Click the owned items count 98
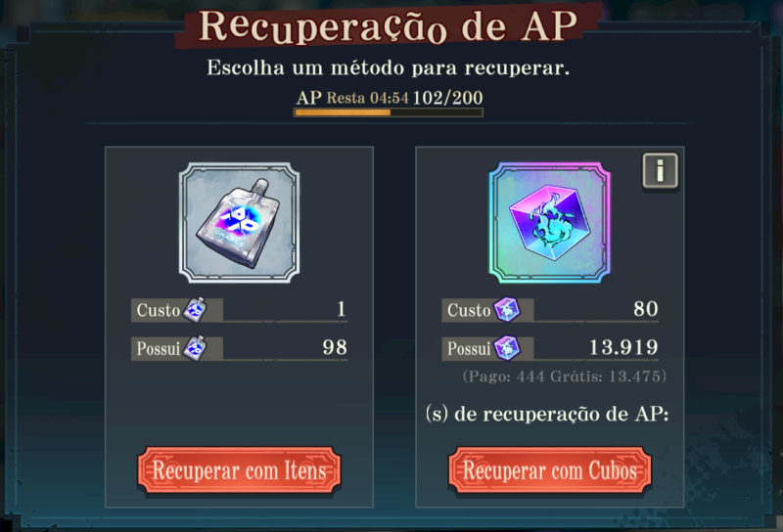The height and width of the screenshot is (532, 783). click(335, 347)
